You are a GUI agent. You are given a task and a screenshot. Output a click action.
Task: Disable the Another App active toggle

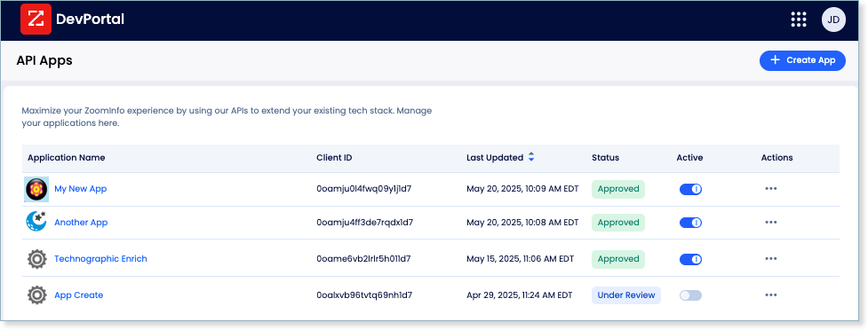[690, 223]
